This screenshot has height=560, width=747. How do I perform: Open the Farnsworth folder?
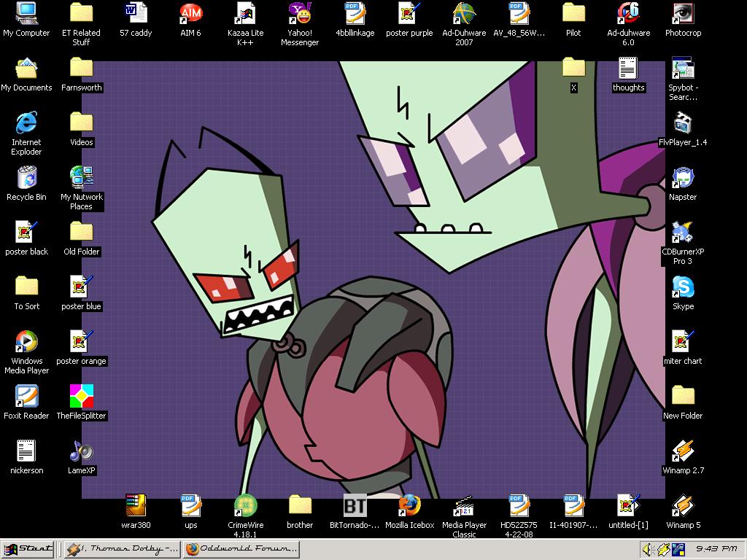[81, 68]
